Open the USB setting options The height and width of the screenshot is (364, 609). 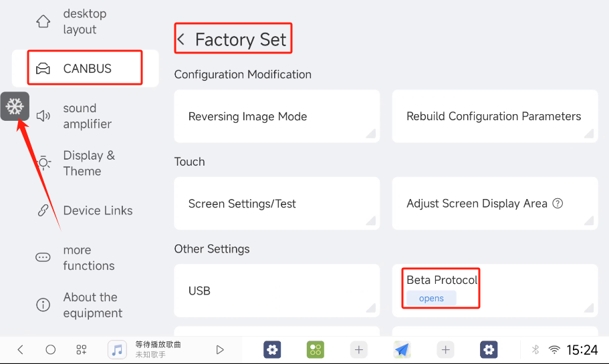click(x=277, y=291)
